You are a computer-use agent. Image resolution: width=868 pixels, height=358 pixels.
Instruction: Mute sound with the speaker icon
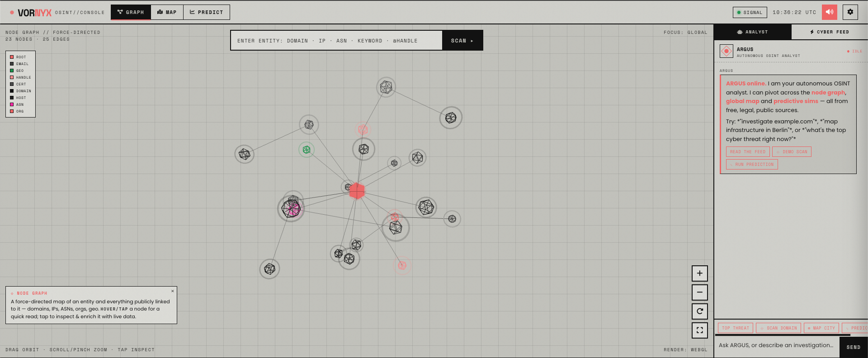click(830, 12)
